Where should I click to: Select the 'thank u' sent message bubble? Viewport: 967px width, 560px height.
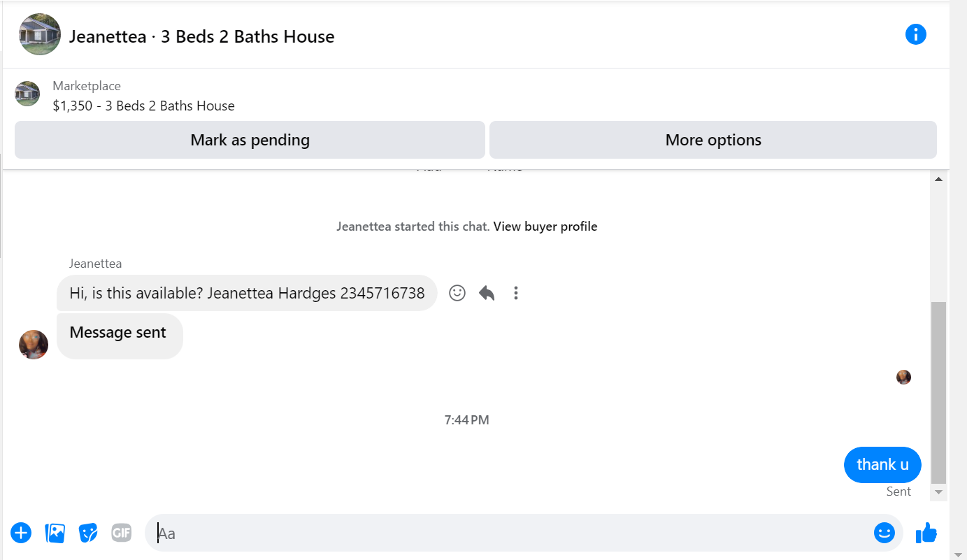pos(882,465)
